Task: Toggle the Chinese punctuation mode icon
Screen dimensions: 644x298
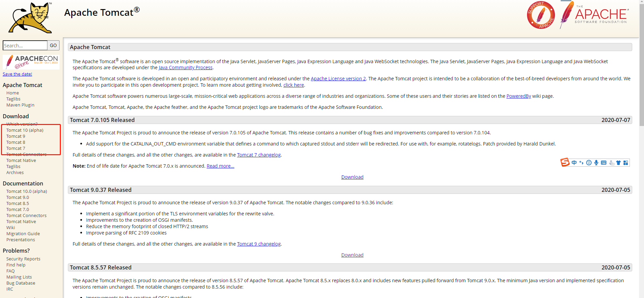Action: click(581, 163)
